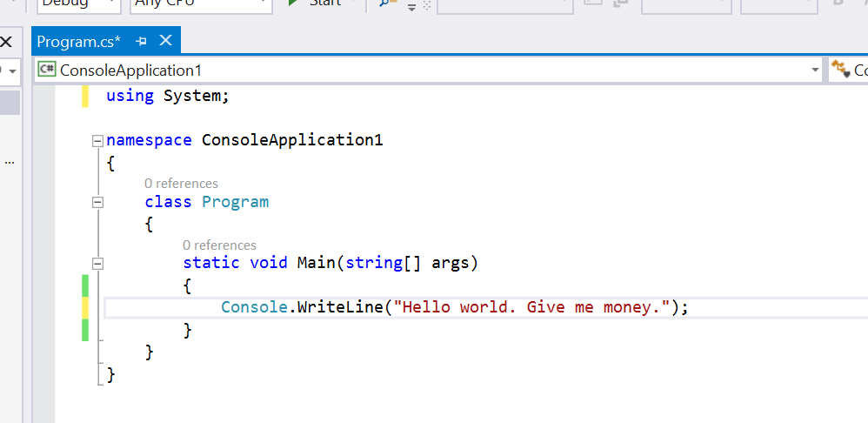Collapse the Program class block
The image size is (868, 423).
click(x=98, y=203)
